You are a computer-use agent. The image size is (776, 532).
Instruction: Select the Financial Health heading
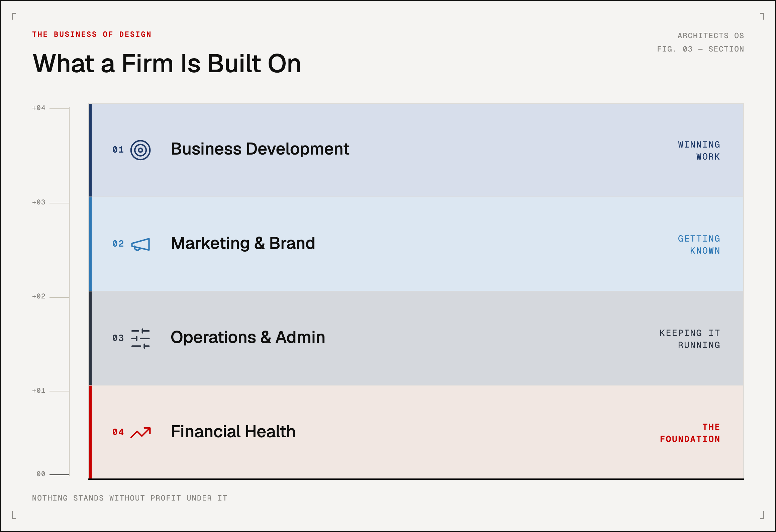[233, 432]
